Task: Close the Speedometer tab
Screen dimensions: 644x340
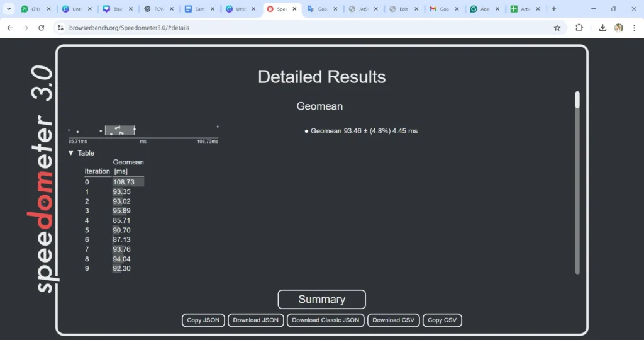Action: click(294, 9)
